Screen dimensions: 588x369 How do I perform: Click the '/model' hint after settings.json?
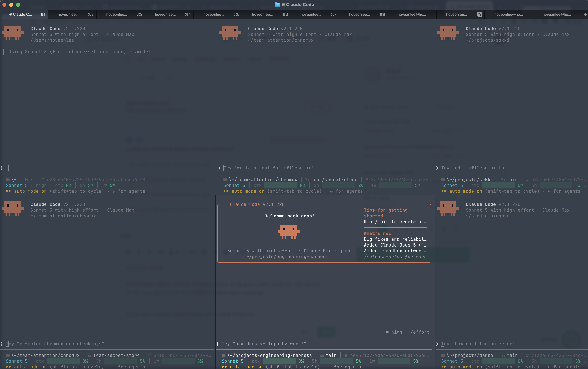point(143,52)
